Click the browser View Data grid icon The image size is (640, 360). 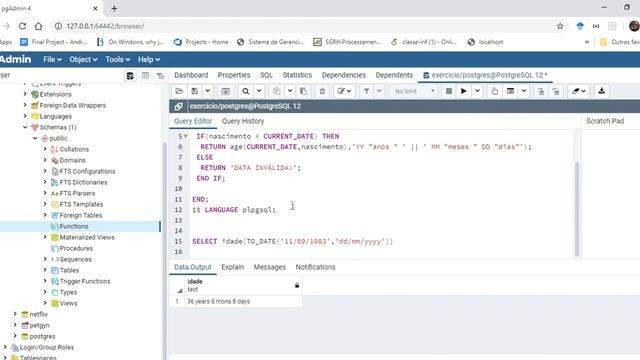(x=145, y=76)
